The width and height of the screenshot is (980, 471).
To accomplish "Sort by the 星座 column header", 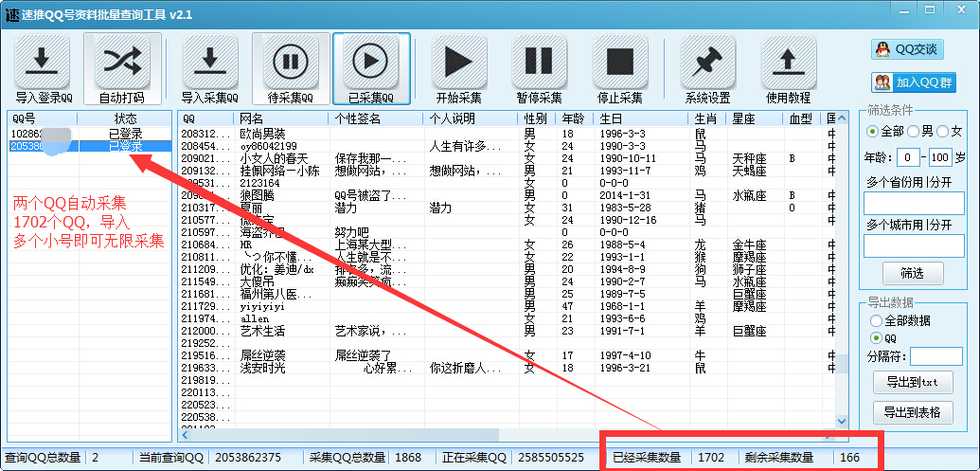I will tap(754, 118).
